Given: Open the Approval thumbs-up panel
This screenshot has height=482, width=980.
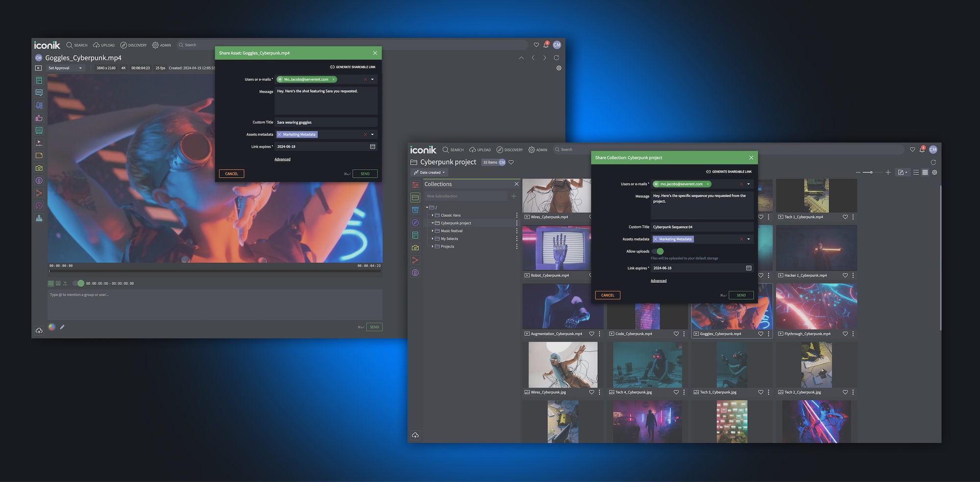Looking at the screenshot, I should [x=39, y=118].
